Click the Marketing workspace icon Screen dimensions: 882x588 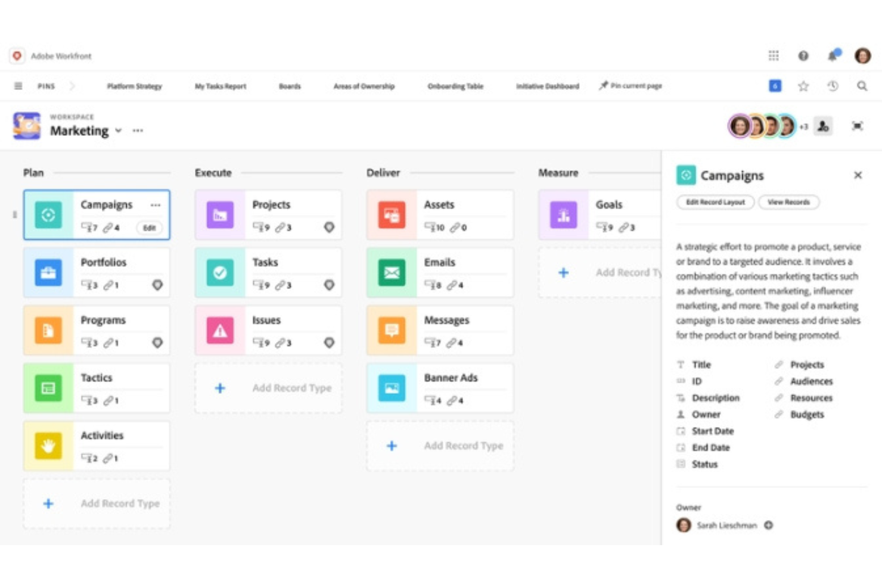[27, 126]
